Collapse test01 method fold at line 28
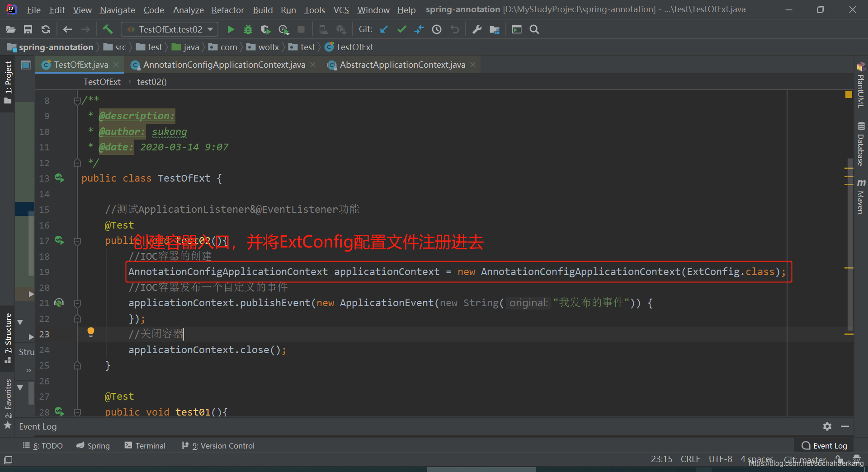 [77, 412]
